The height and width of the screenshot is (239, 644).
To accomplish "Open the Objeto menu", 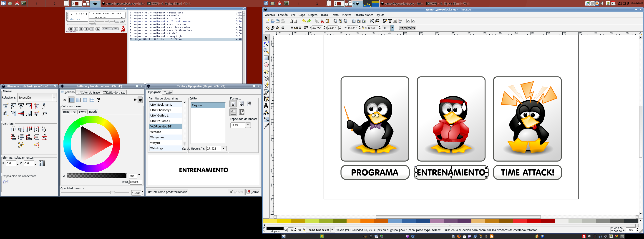I will point(313,15).
